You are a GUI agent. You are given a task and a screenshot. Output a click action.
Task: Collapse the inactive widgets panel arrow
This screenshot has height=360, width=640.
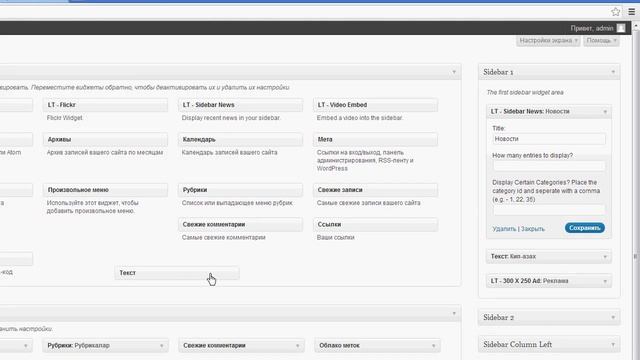(454, 313)
